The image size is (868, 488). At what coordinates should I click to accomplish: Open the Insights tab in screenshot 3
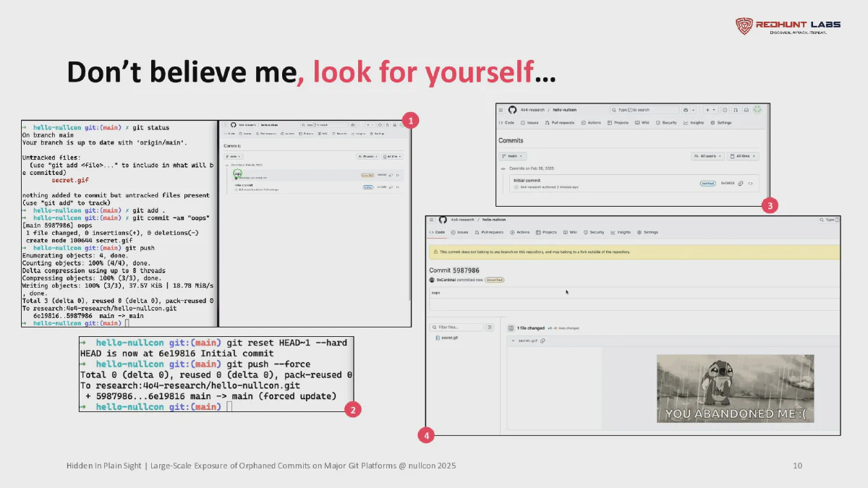(x=694, y=123)
